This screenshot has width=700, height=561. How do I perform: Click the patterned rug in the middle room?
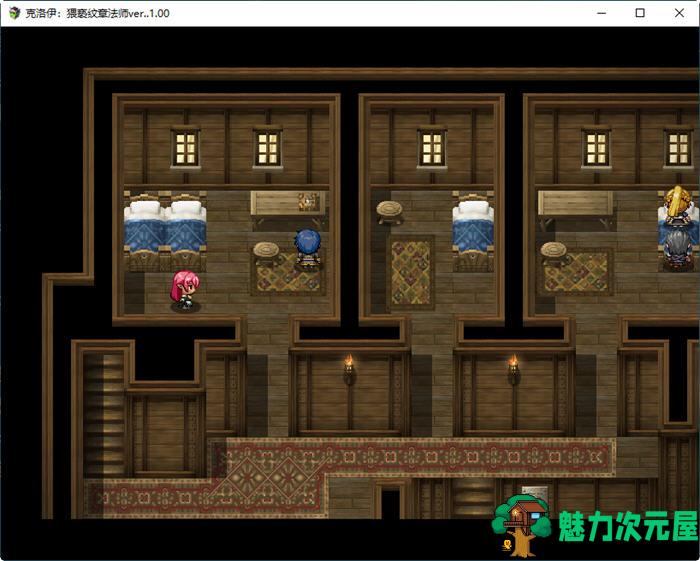tap(411, 273)
